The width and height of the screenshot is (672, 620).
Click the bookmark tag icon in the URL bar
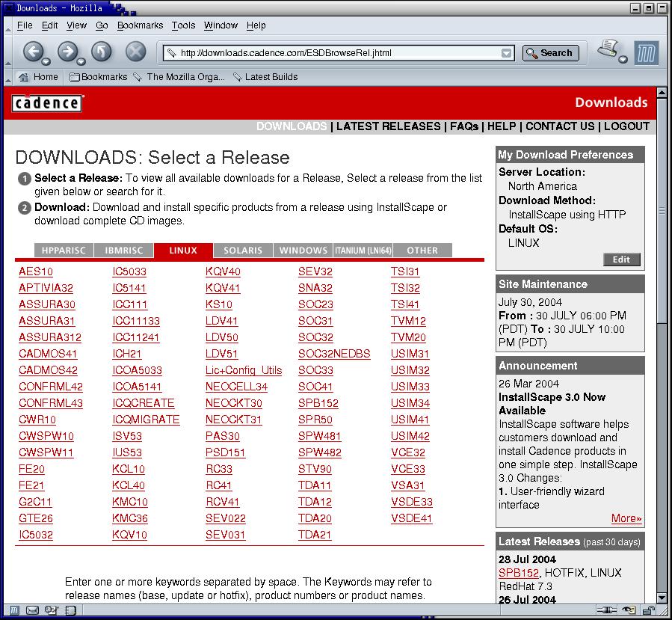pos(172,53)
